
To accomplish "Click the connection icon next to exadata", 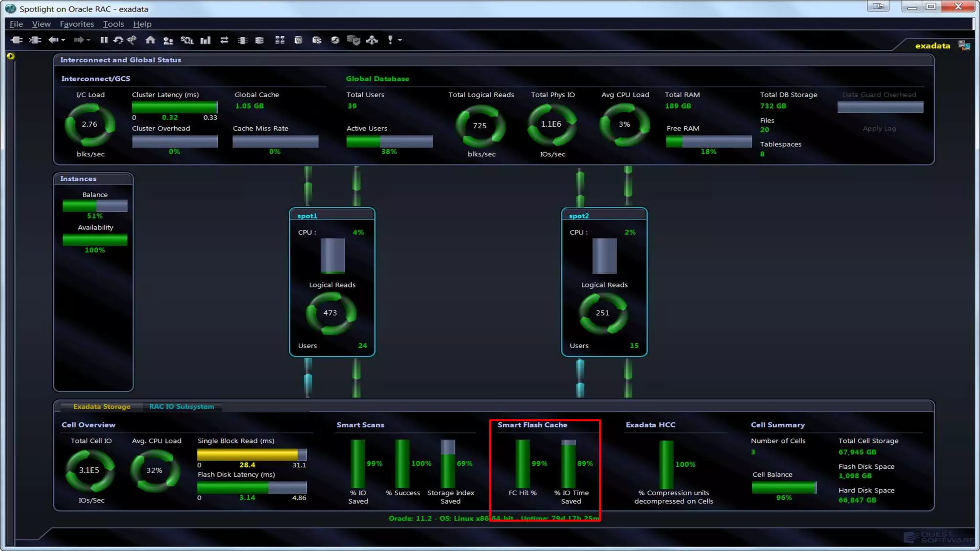I will (964, 45).
